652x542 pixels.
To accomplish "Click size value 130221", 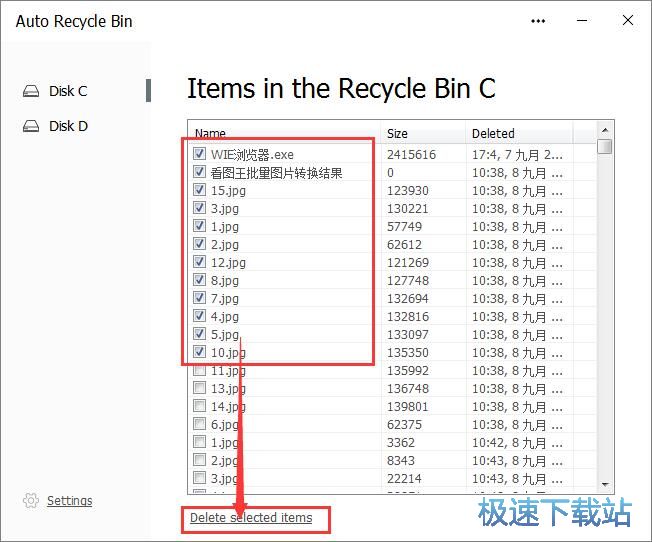I will point(408,208).
